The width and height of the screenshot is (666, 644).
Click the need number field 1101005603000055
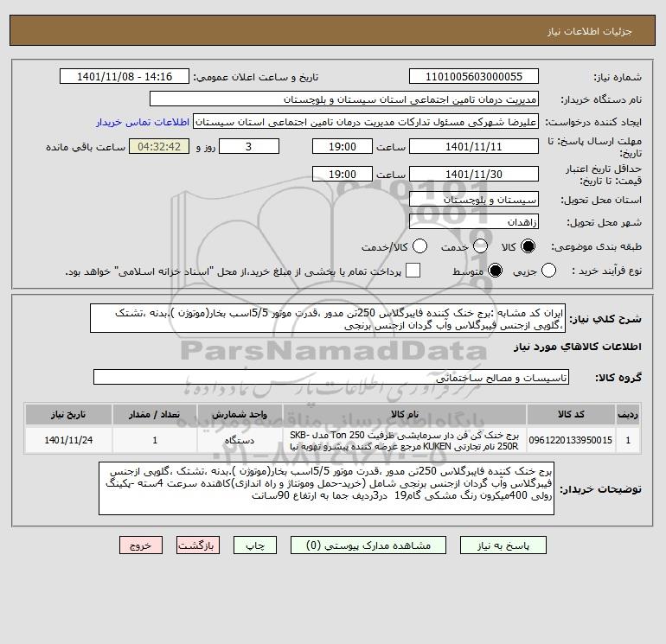click(x=474, y=76)
